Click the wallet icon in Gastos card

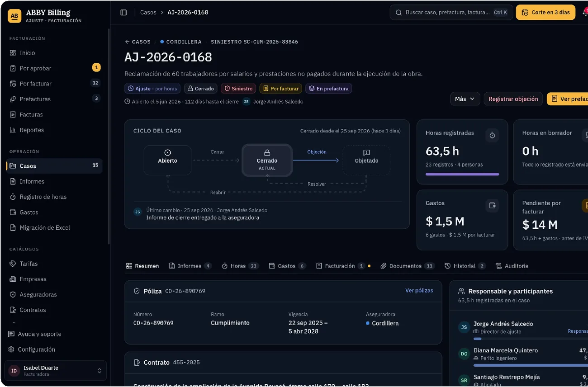coord(492,206)
